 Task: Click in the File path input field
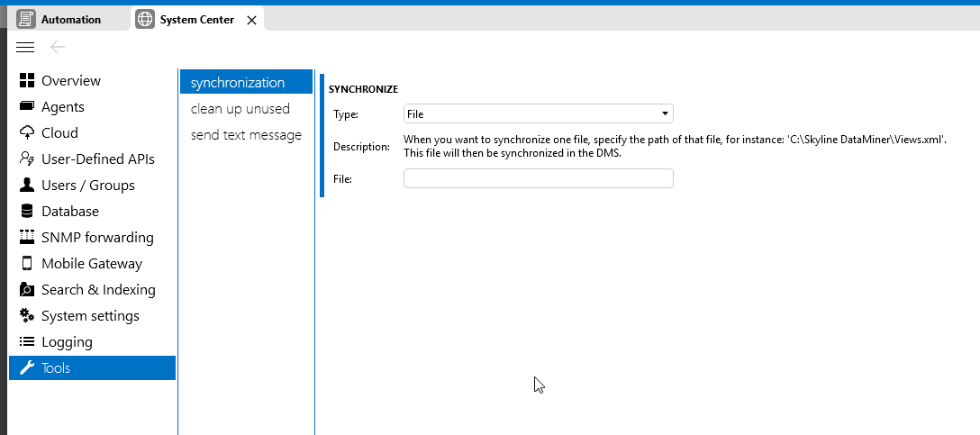(x=538, y=179)
